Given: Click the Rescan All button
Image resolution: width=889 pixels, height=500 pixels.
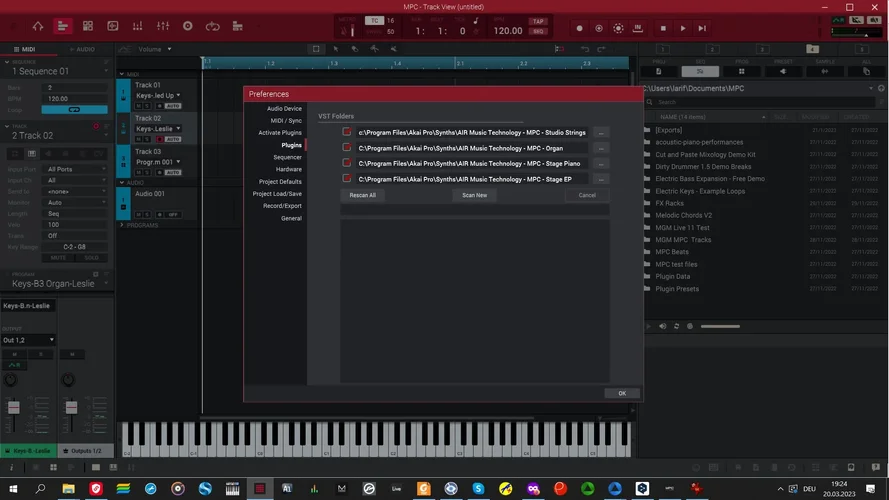Looking at the screenshot, I should (x=362, y=195).
